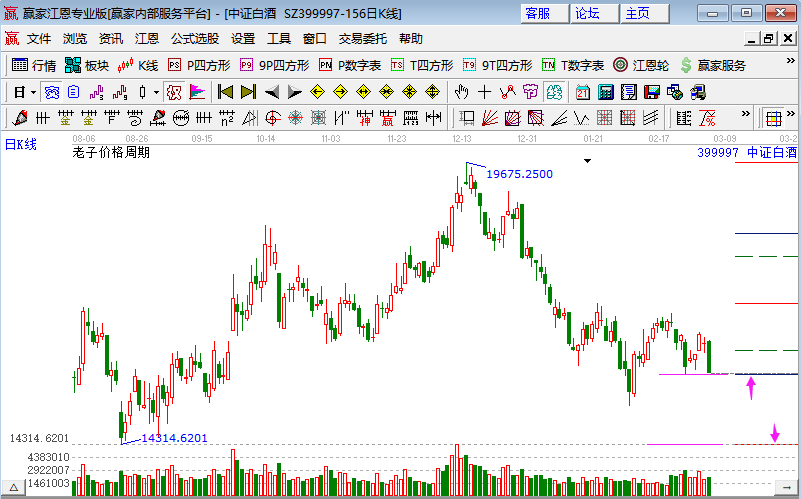Step chart forward with right triangle
The height and width of the screenshot is (499, 801).
click(295, 92)
